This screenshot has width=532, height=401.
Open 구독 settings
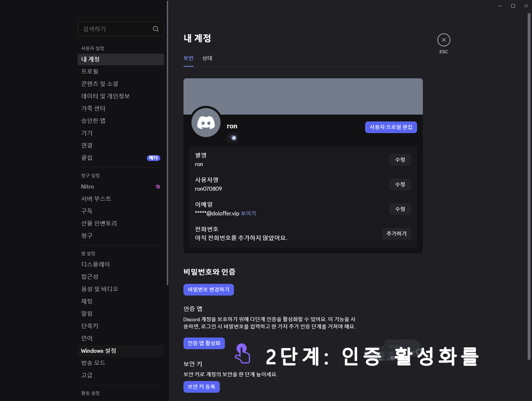click(x=121, y=211)
